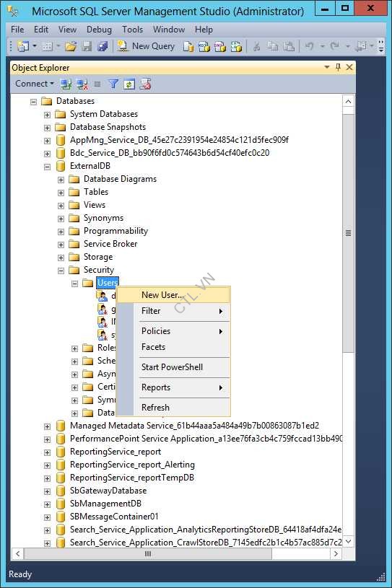Screen dimensions: 392x588
Task: Open the Help menu
Action: pos(204,30)
